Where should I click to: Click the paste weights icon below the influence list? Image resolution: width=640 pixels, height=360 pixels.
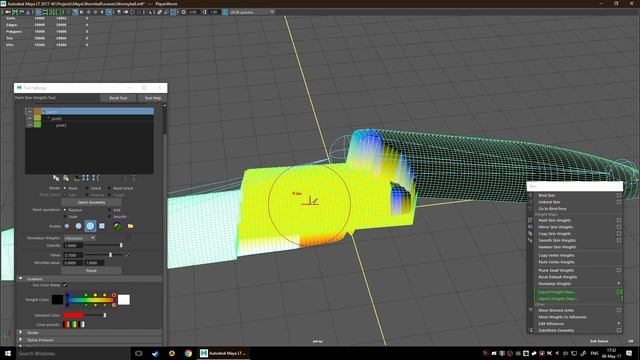(66, 178)
